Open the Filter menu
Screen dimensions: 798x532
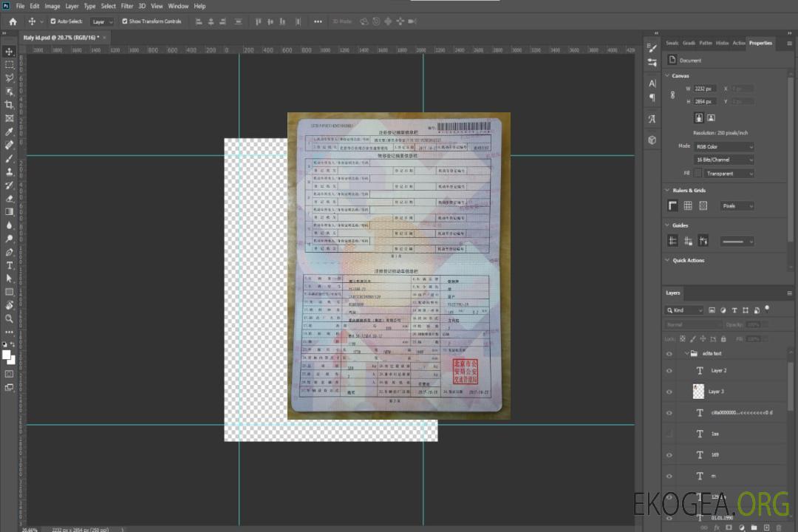(127, 6)
